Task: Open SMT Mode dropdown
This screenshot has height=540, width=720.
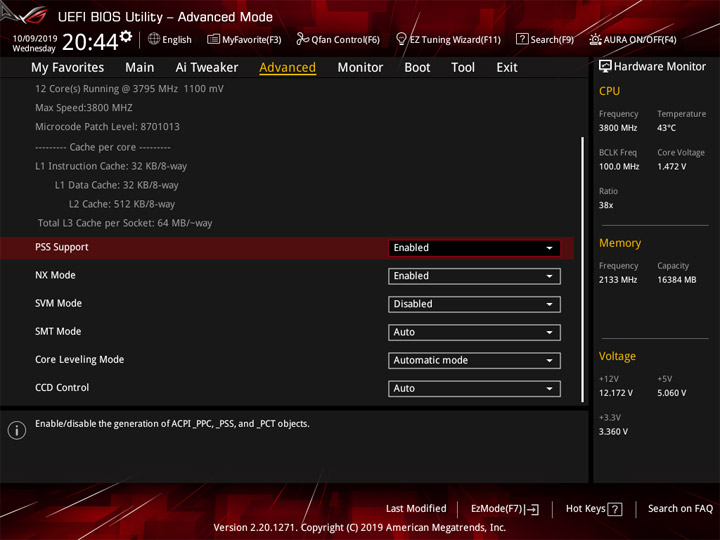Action: pos(474,332)
